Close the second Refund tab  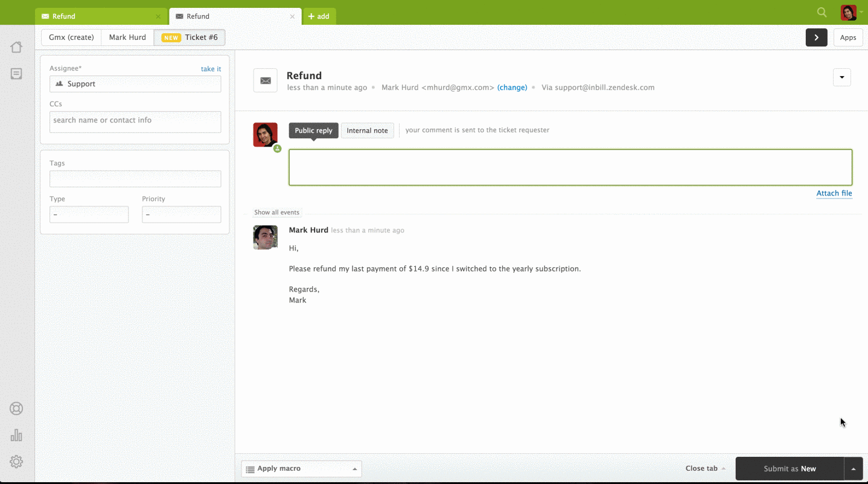point(292,16)
